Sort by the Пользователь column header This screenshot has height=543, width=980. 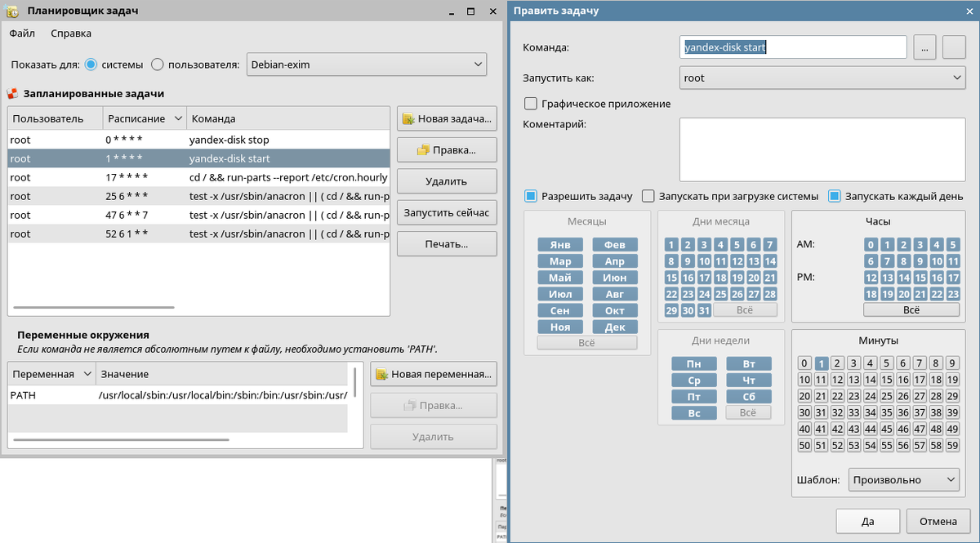click(x=55, y=118)
